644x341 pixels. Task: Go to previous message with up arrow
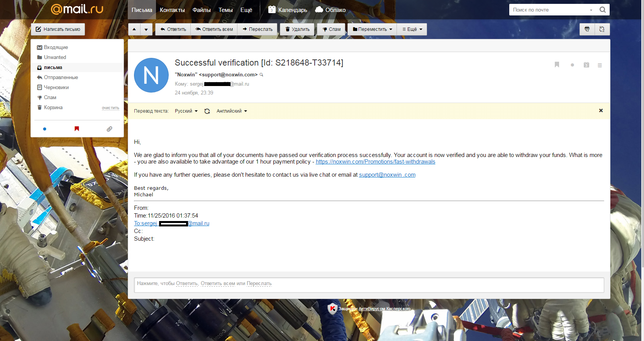pyautogui.click(x=134, y=29)
